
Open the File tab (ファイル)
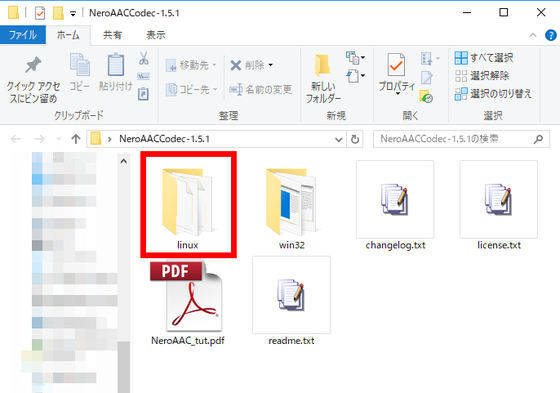tap(23, 35)
